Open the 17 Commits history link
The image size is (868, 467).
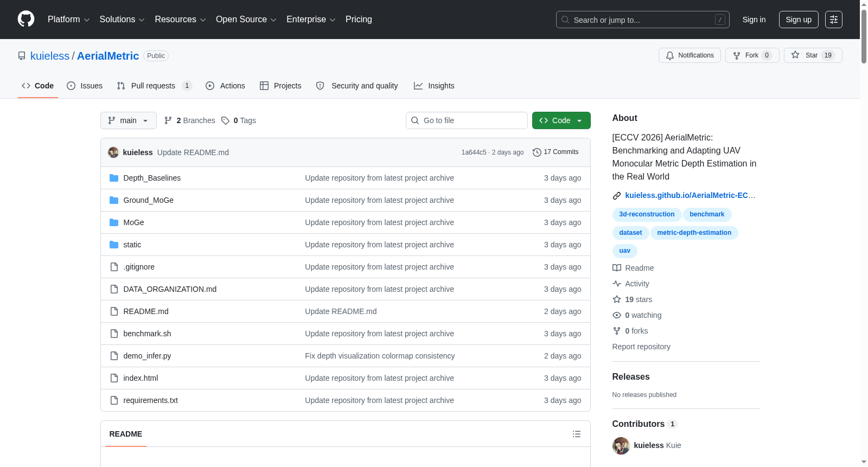(x=556, y=152)
